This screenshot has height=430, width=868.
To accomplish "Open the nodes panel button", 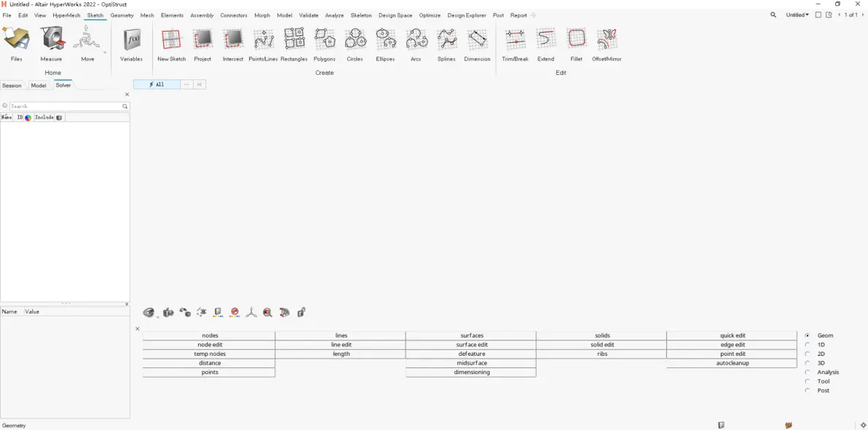I will 209,335.
